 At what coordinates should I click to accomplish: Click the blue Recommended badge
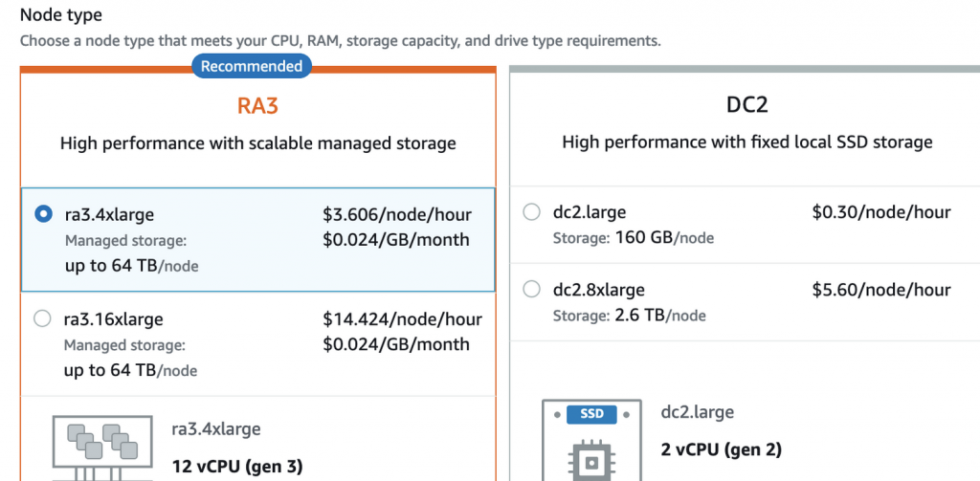point(252,66)
